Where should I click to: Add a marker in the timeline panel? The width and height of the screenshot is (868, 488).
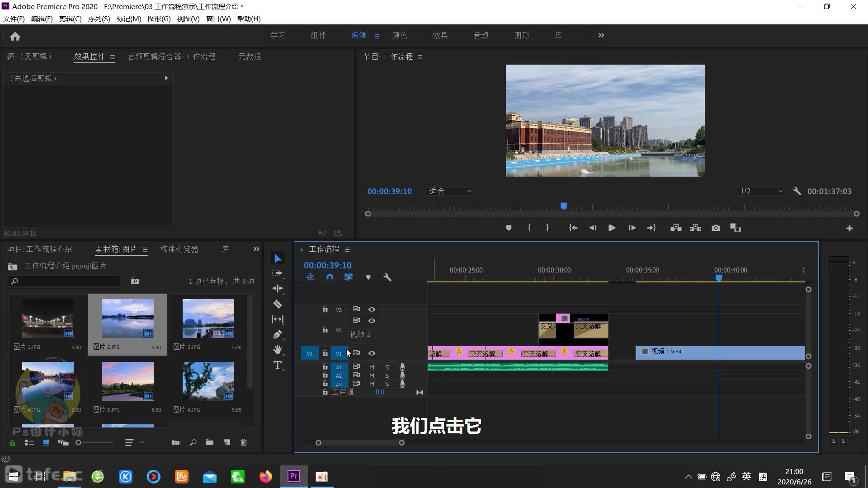click(x=368, y=277)
